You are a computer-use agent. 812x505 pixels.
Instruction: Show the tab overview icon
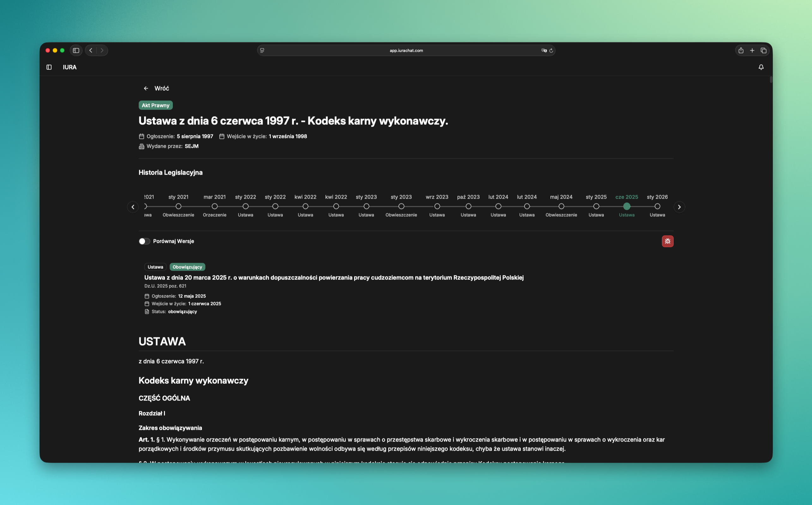coord(764,51)
